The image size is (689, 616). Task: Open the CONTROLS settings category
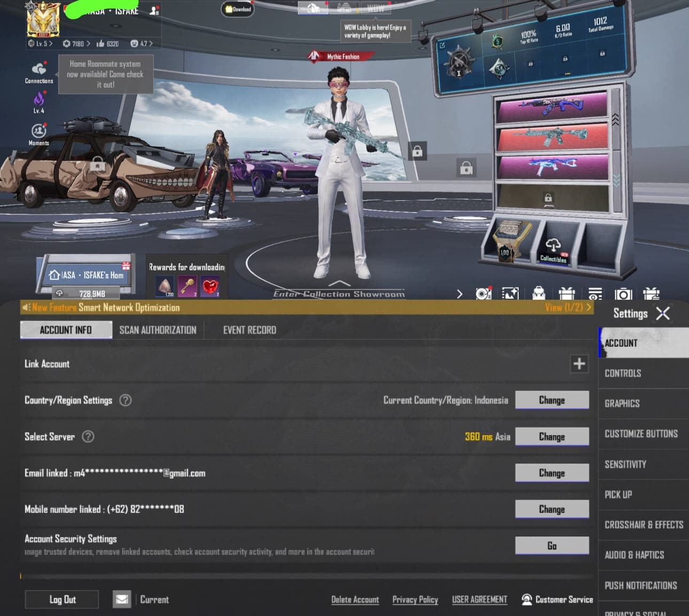644,373
